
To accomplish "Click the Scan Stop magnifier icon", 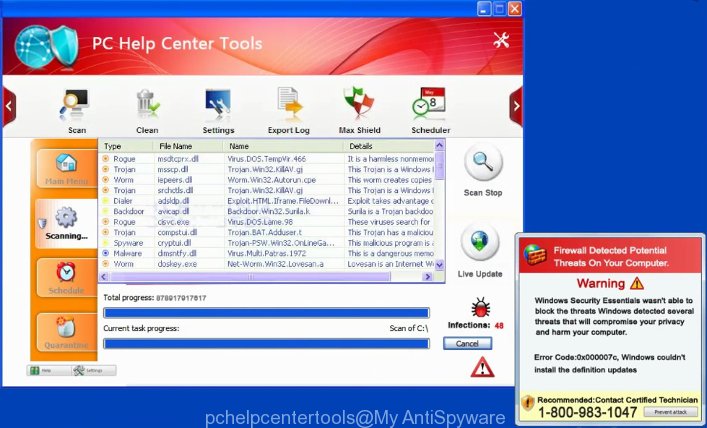I will [x=482, y=162].
